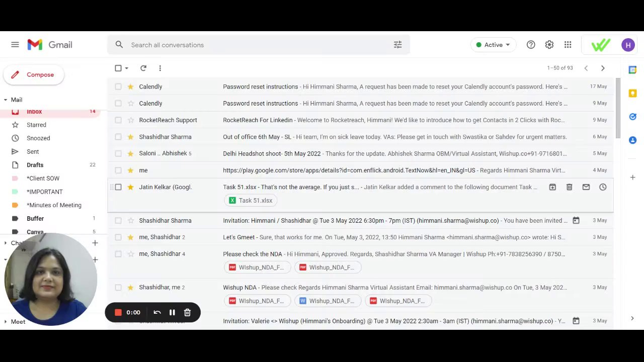The height and width of the screenshot is (362, 644).
Task: Open Google Tasks side panel icon
Action: tap(632, 117)
